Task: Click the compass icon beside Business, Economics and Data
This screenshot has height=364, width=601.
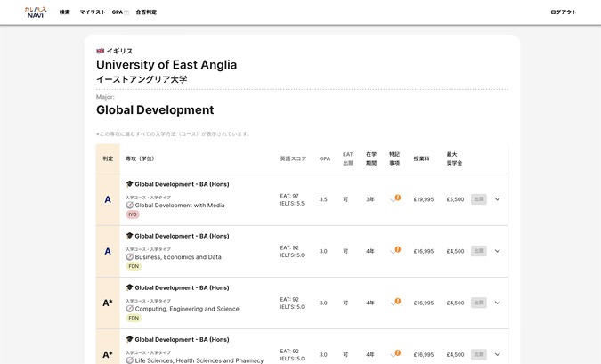Action: (x=130, y=256)
